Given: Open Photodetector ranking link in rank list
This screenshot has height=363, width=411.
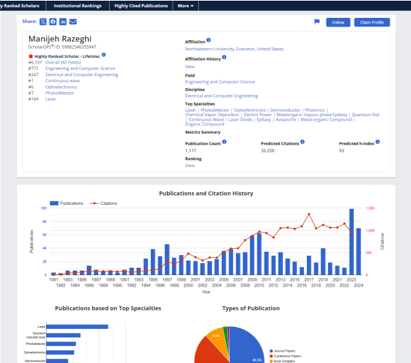Looking at the screenshot, I should (x=60, y=93).
